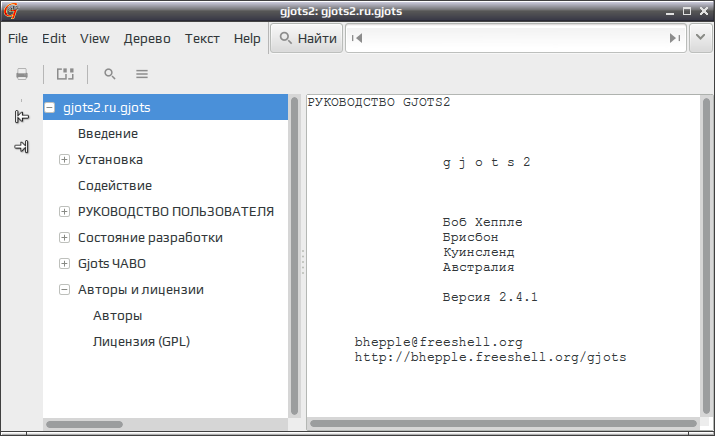Click the dashed-frame toolbar icon next to print
The image size is (715, 436).
[65, 74]
